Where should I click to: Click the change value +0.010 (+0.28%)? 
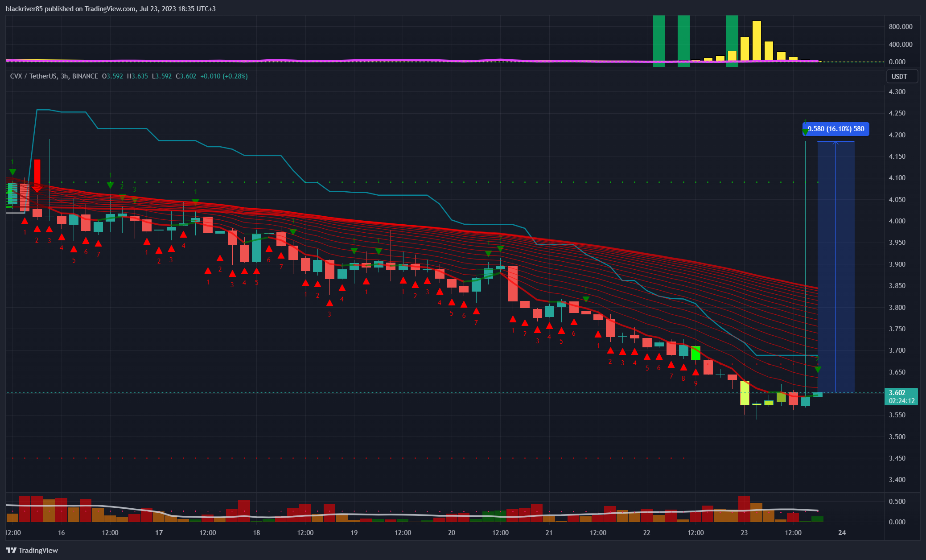224,76
